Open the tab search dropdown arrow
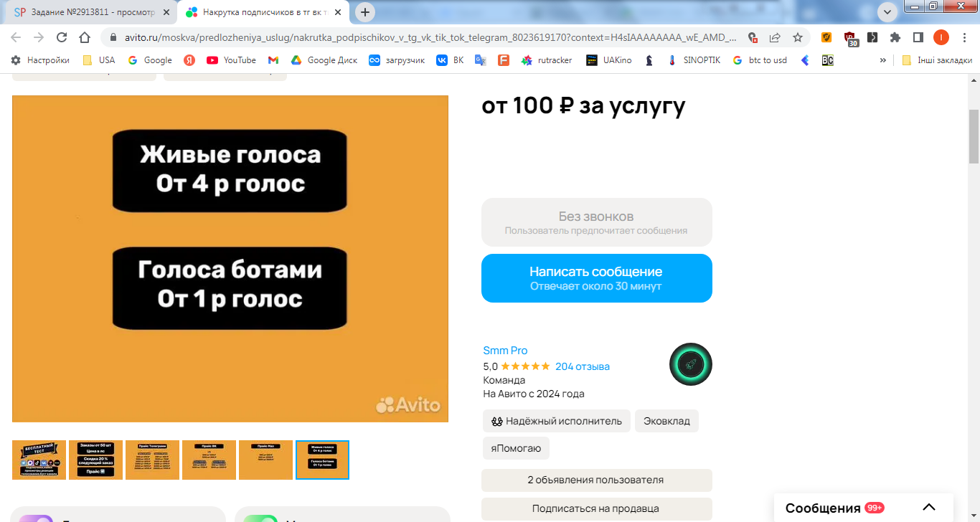Viewport: 980px width, 522px height. point(887,11)
